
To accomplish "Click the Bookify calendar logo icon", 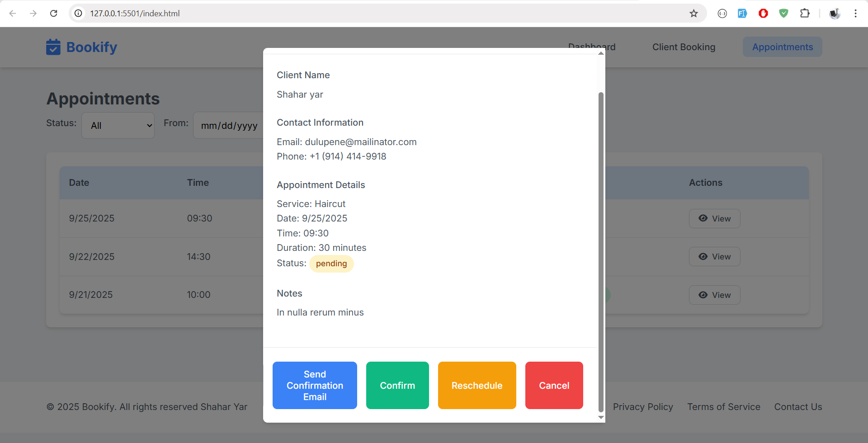I will (x=53, y=47).
